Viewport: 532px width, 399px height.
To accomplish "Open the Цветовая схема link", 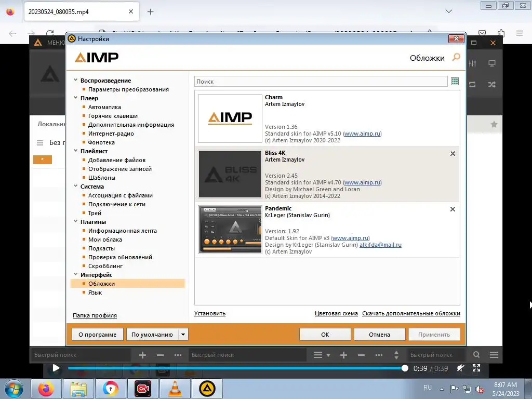I will point(336,313).
